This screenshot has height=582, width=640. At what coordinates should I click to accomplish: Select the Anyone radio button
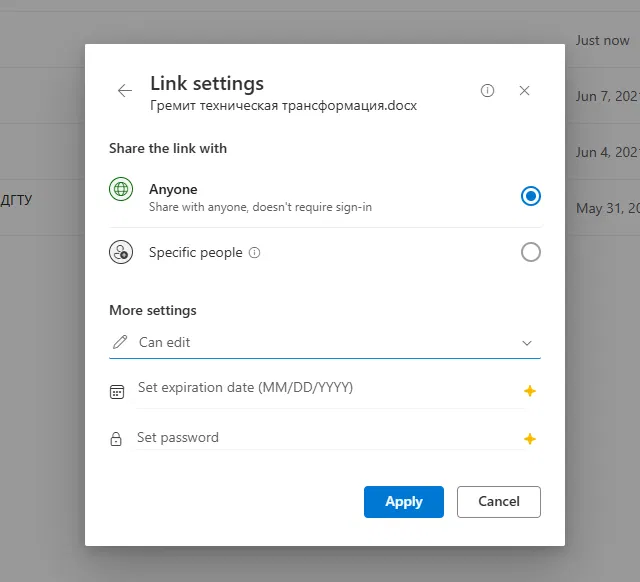(531, 196)
